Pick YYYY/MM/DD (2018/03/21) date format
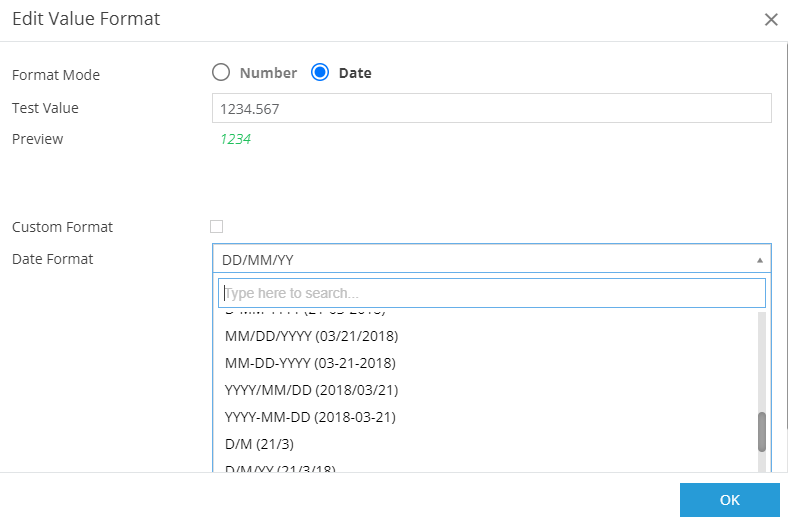 coord(312,390)
